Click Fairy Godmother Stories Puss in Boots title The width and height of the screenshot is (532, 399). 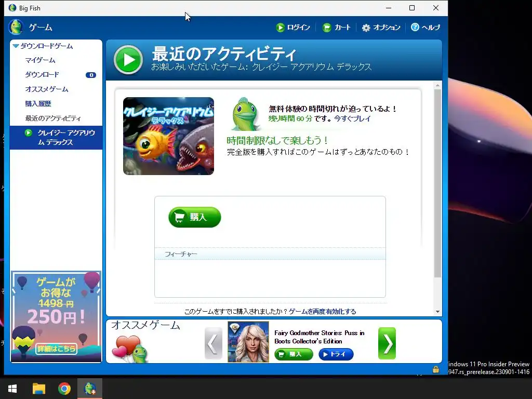click(x=320, y=337)
